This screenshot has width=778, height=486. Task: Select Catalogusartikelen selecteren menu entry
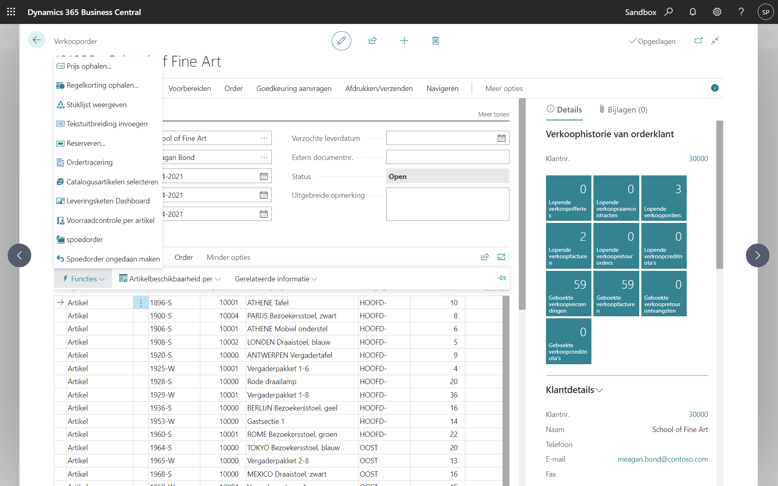tap(107, 182)
